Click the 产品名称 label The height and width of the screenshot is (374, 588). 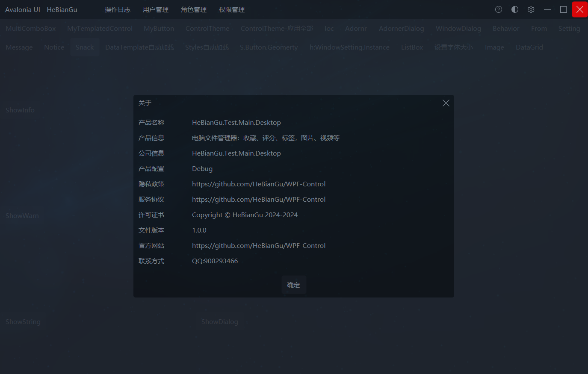(x=151, y=123)
